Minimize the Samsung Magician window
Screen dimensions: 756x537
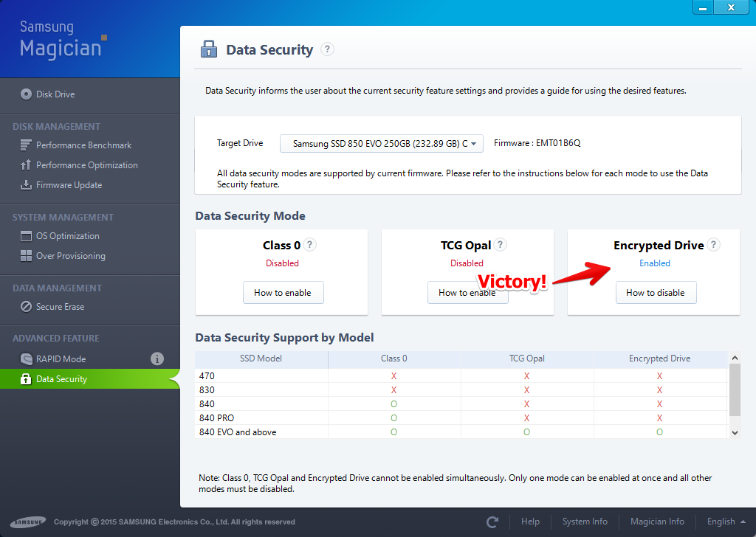703,7
